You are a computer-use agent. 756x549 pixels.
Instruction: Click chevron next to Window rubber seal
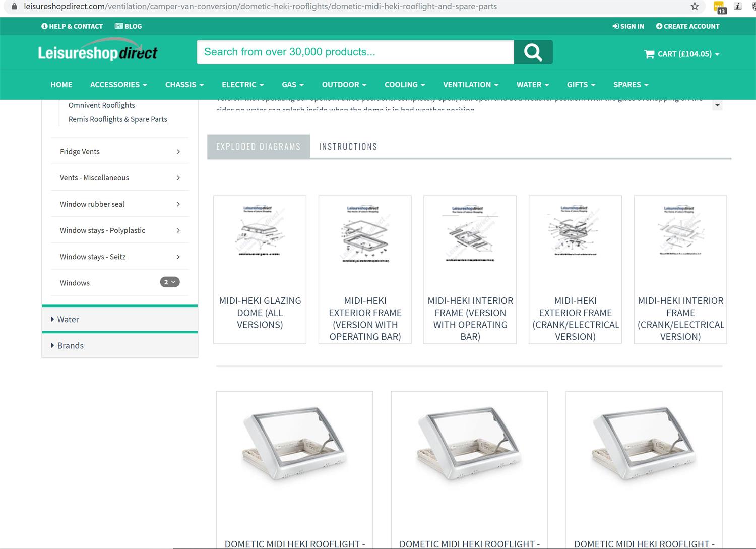click(178, 204)
